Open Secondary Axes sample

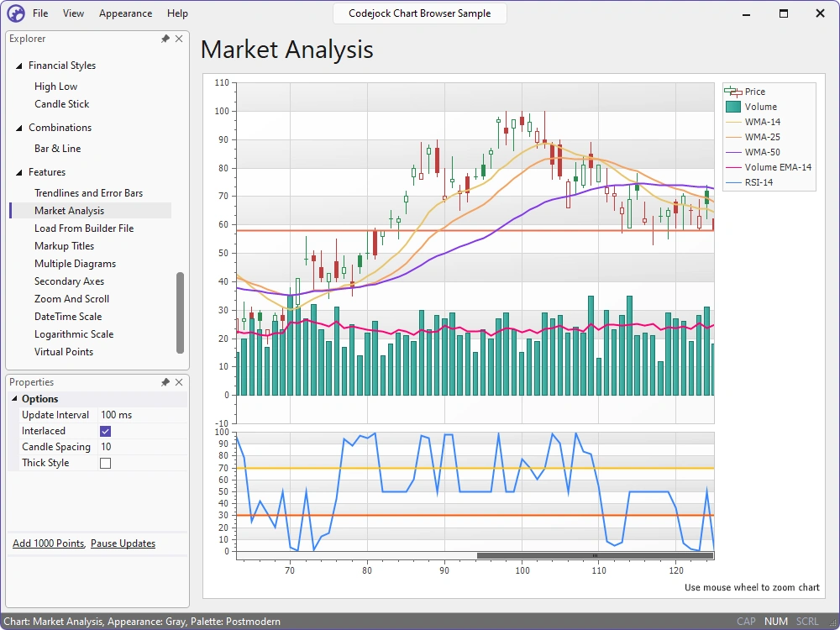[69, 281]
